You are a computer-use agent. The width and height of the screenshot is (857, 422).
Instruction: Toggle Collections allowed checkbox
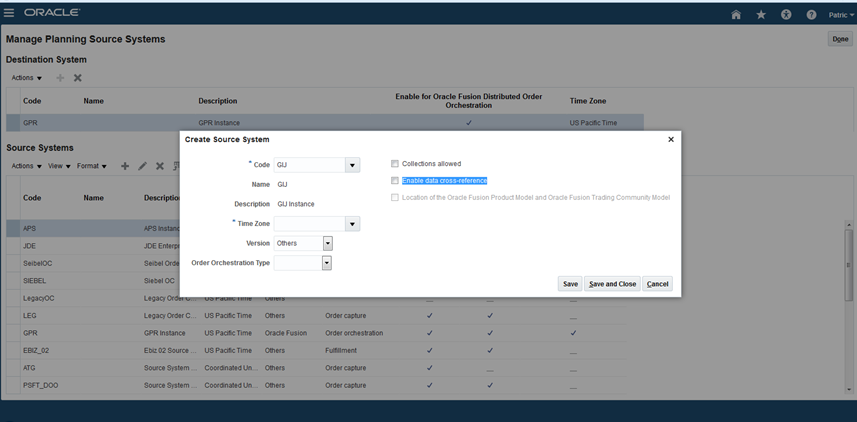[x=395, y=163]
